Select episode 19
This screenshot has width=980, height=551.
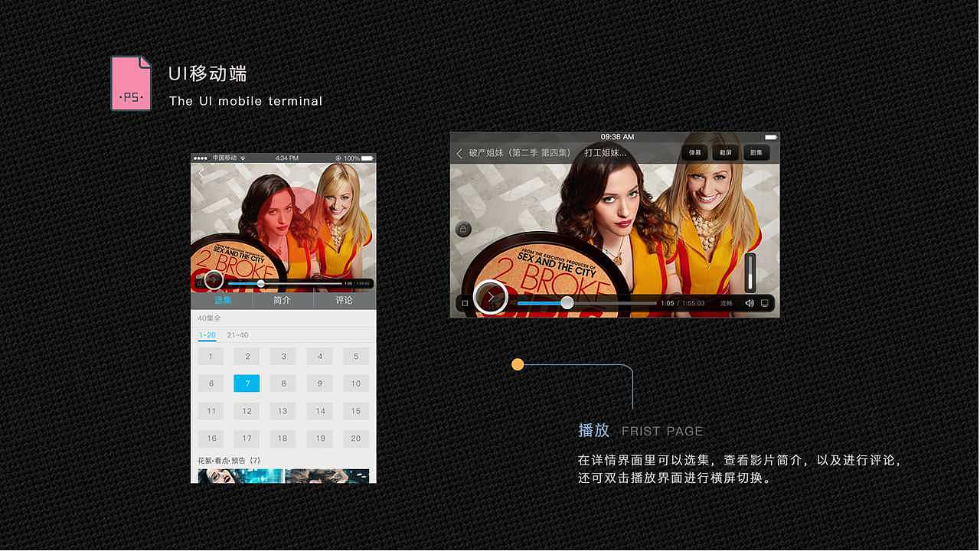[x=320, y=439]
